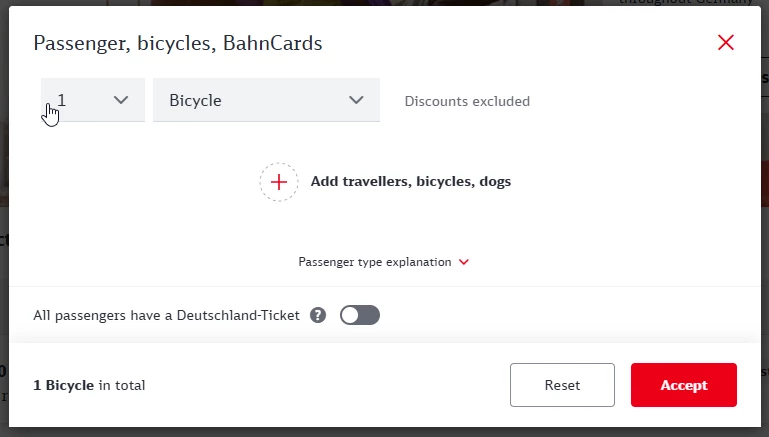
Task: Click the chevron arrow in the Bicycle box
Action: tap(356, 100)
